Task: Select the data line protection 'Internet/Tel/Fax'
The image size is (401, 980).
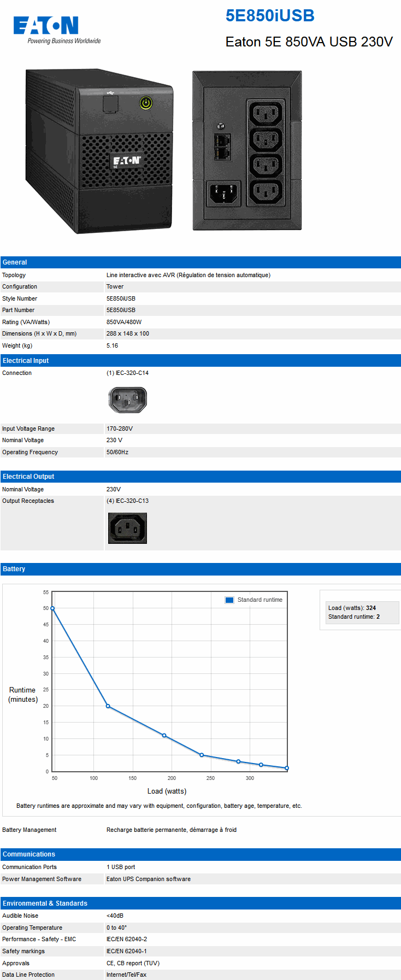Action: (x=126, y=975)
